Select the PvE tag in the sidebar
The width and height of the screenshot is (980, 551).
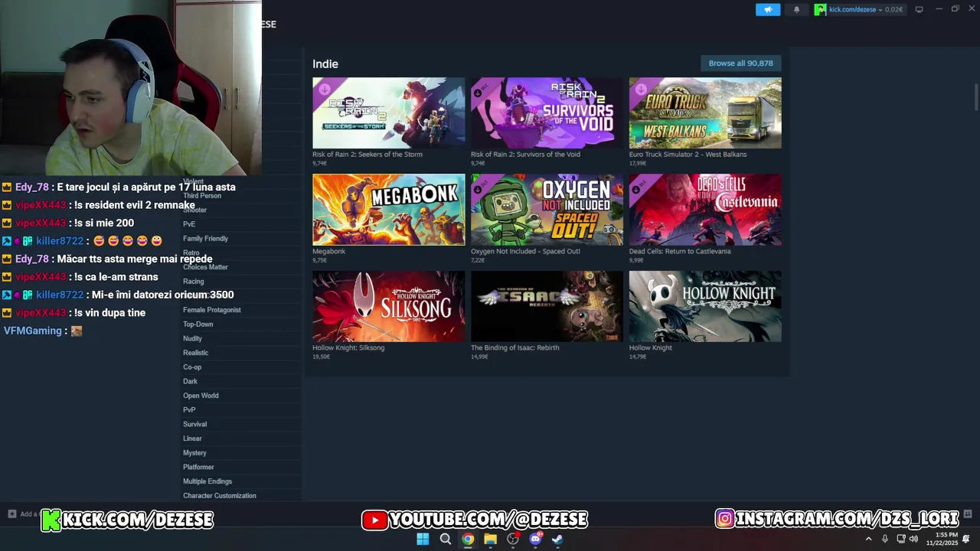189,224
